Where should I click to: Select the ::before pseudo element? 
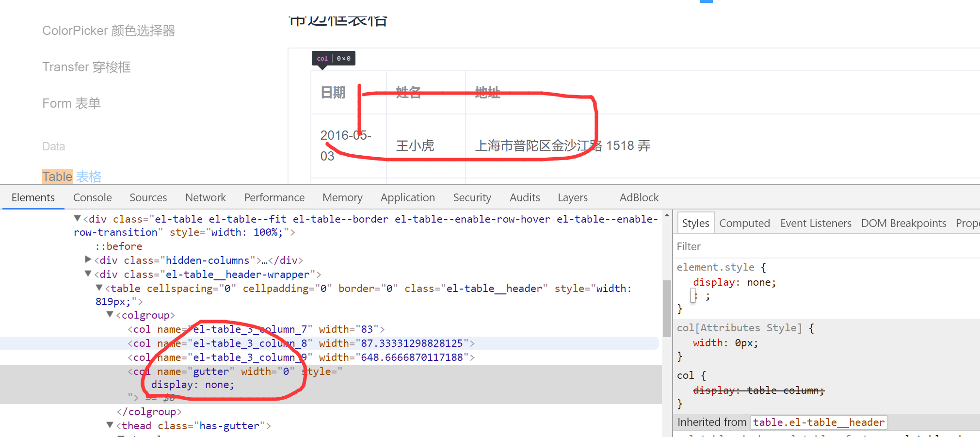coord(119,246)
